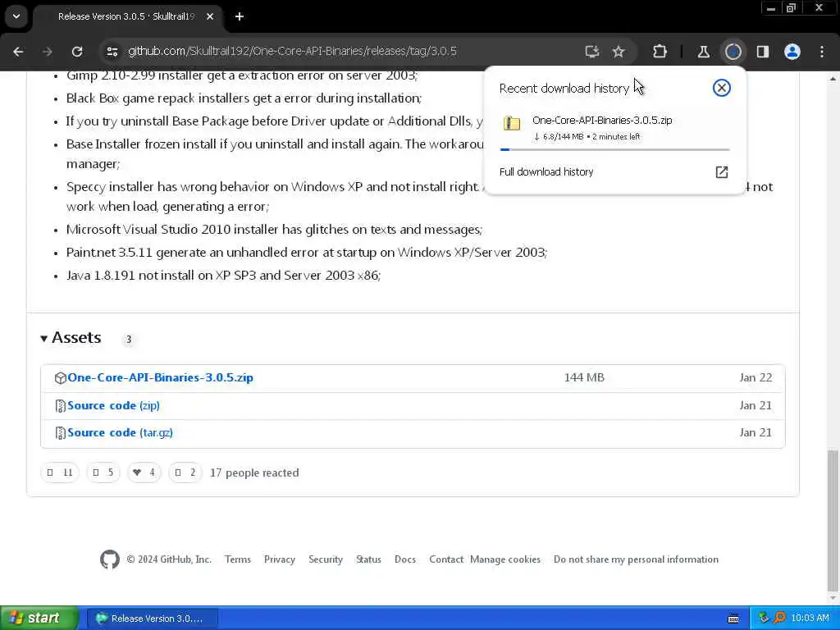Click the install app icon in address bar
Screen dimensions: 840x630
591,52
